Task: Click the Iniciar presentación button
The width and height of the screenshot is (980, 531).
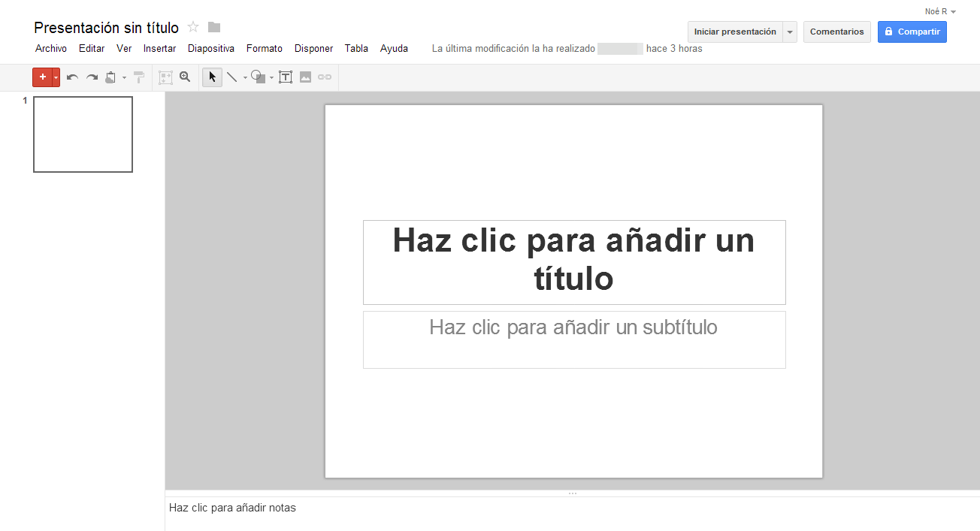Action: click(734, 32)
